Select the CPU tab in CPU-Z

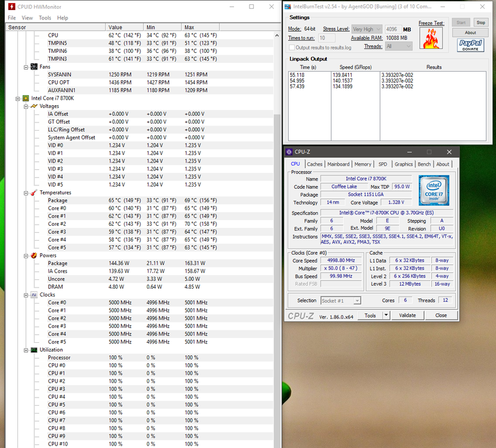pos(295,164)
